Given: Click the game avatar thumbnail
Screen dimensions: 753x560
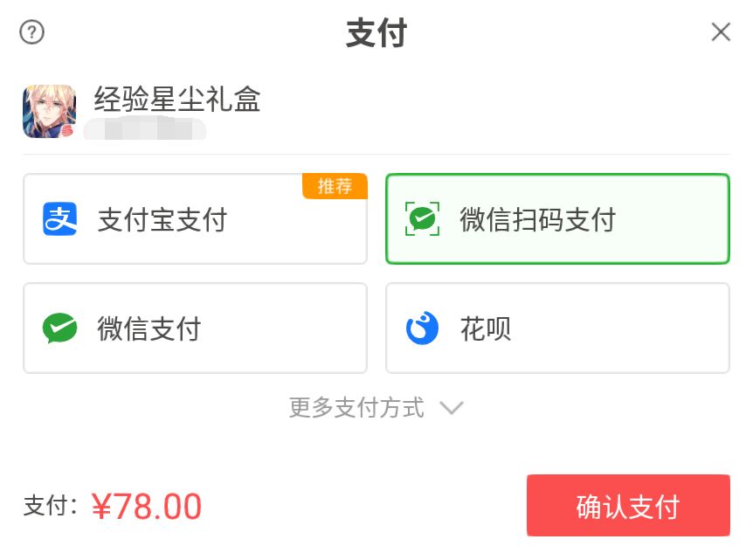Looking at the screenshot, I should click(49, 112).
